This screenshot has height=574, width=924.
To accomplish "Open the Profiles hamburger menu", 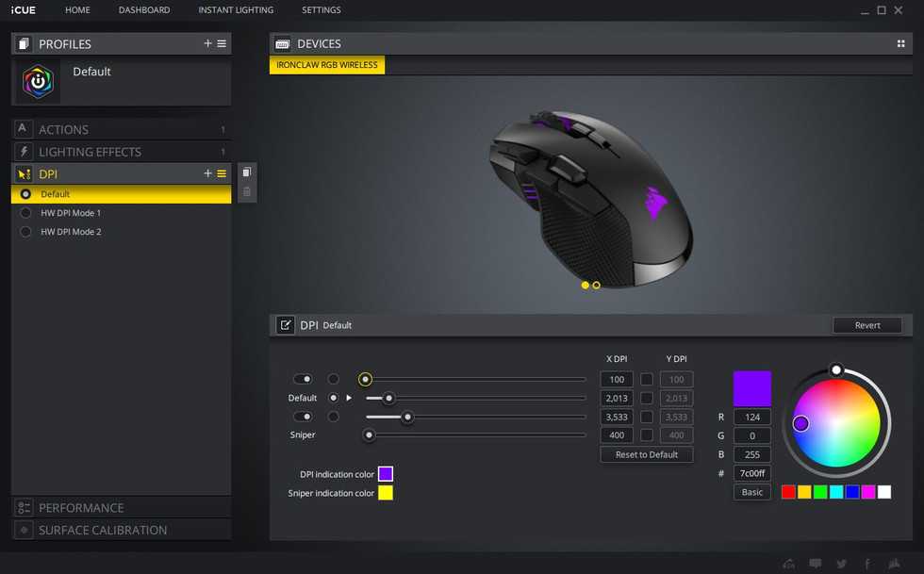I will tap(222, 43).
